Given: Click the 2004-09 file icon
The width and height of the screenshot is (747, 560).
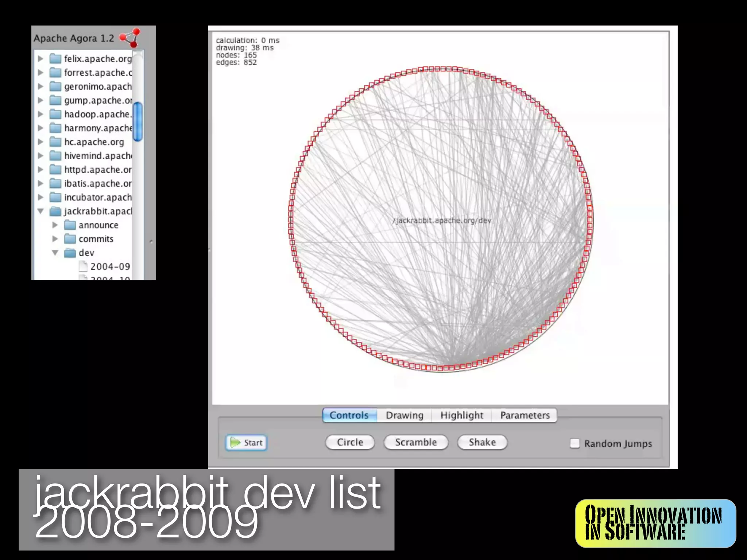Looking at the screenshot, I should [84, 267].
